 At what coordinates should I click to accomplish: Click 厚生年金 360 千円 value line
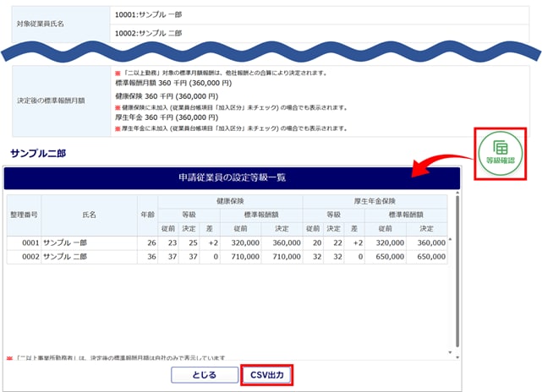(167, 117)
